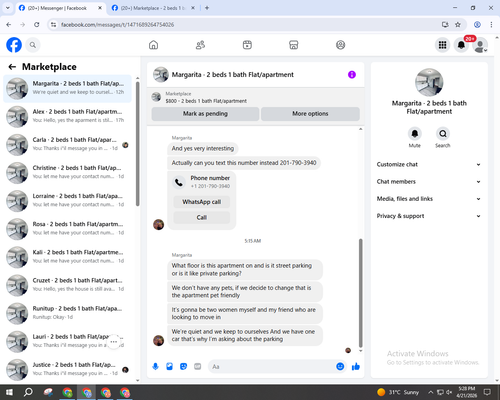Expand Customize chat section

pos(429,164)
